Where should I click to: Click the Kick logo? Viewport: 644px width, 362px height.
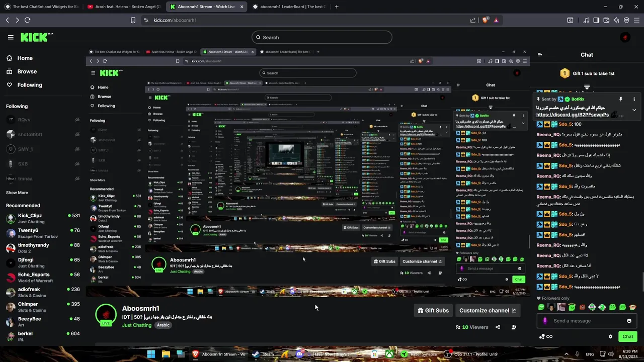click(x=36, y=37)
